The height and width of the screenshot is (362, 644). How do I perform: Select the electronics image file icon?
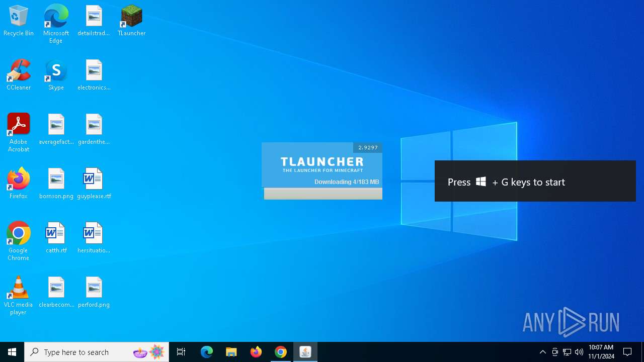[94, 75]
